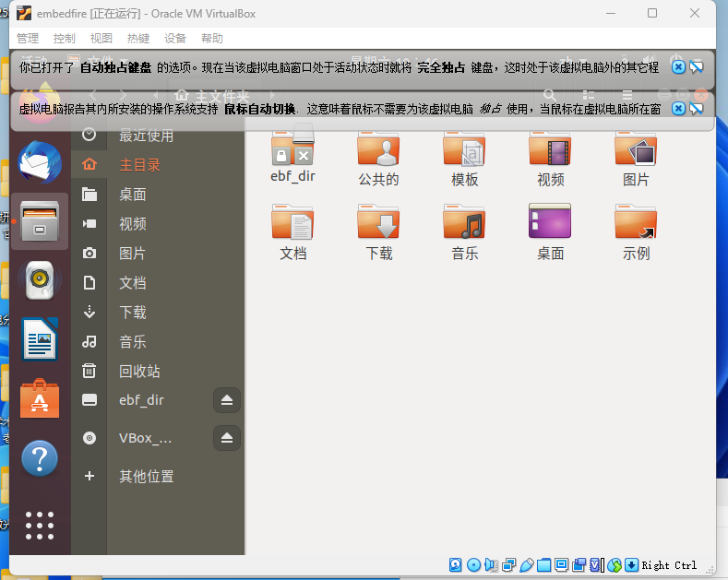This screenshot has height=580, width=728.
Task: Select ebf_dir drive in the sidebar
Action: click(x=141, y=400)
